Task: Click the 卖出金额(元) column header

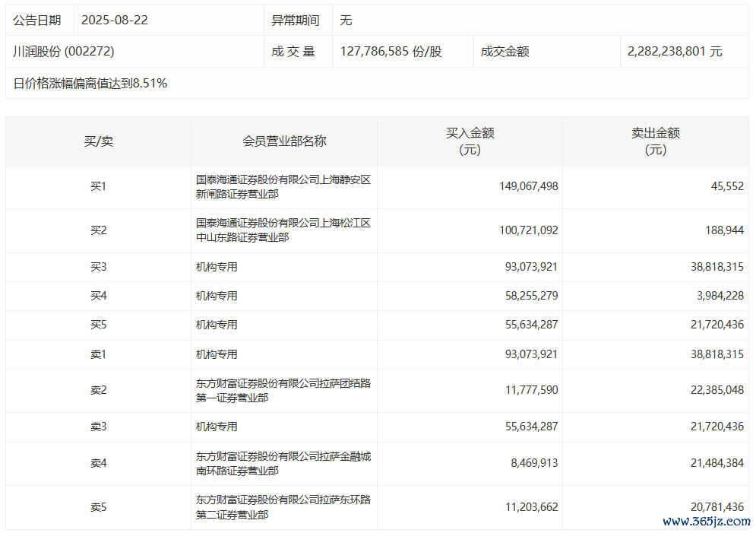Action: [x=656, y=141]
